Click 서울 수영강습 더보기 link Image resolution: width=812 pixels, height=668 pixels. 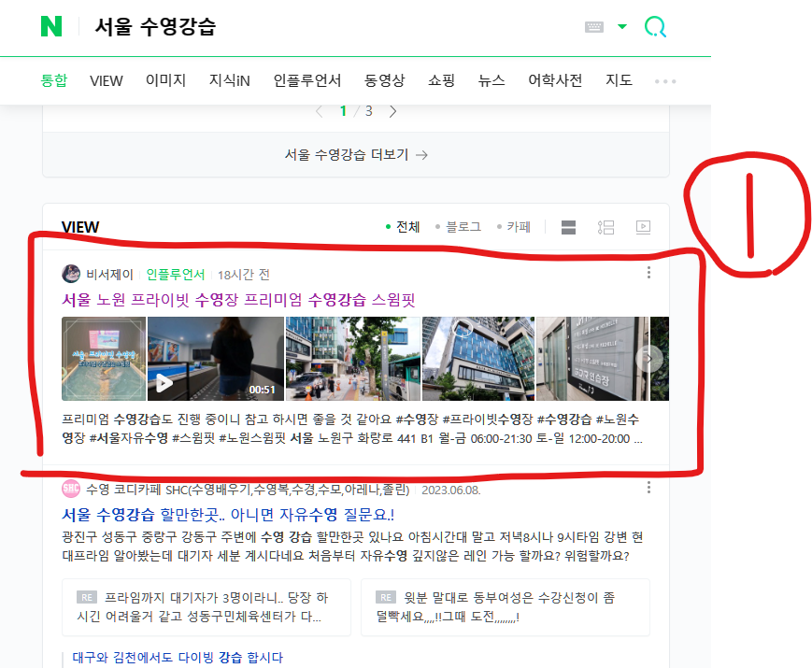(356, 155)
